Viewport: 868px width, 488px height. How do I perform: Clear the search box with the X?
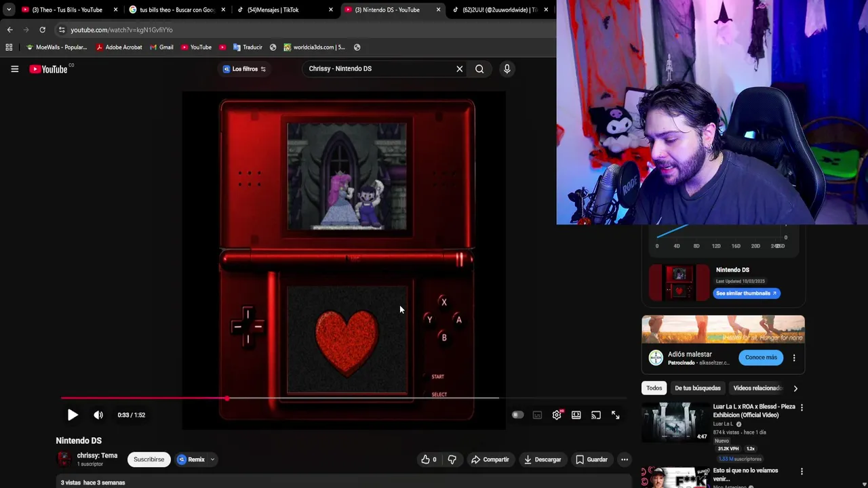point(459,68)
